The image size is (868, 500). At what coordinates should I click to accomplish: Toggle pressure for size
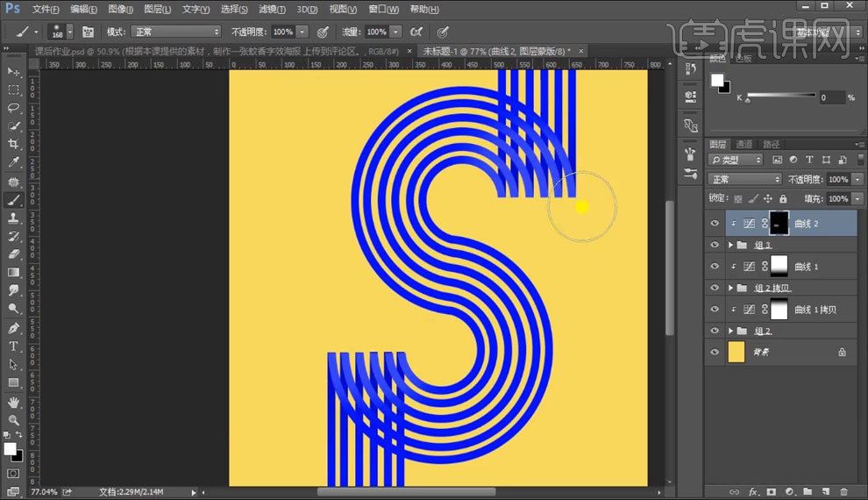(442, 32)
